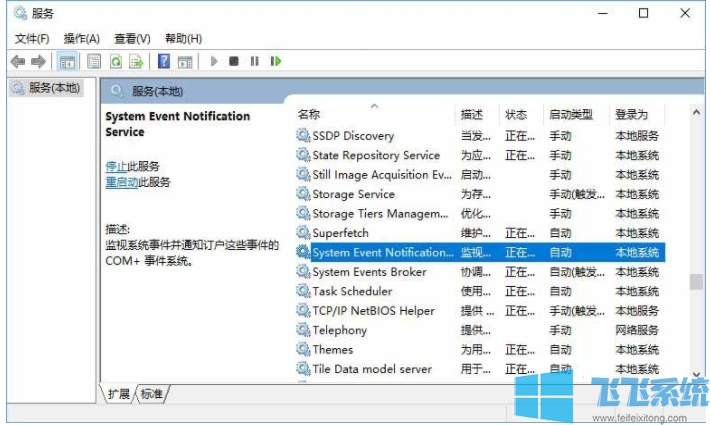Switch to the 标准 tab
Viewport: 711px width, 425px height.
(x=152, y=394)
